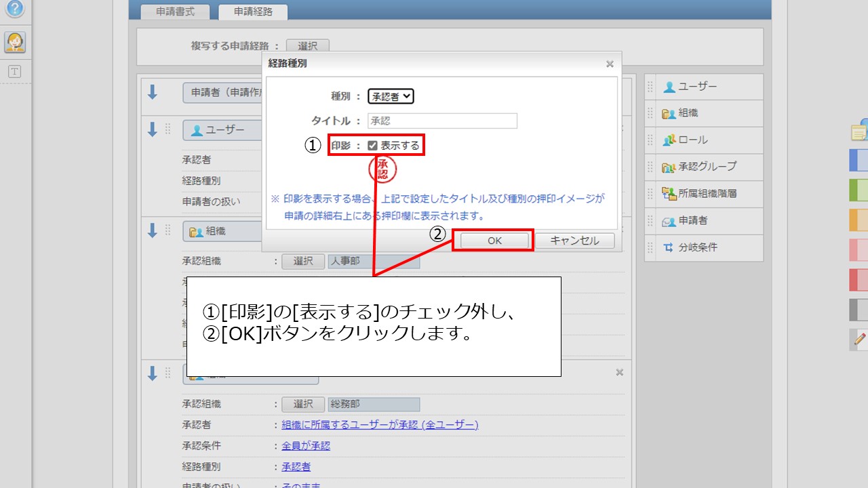Click the T text icon in left sidebar
The image size is (868, 488).
point(15,72)
